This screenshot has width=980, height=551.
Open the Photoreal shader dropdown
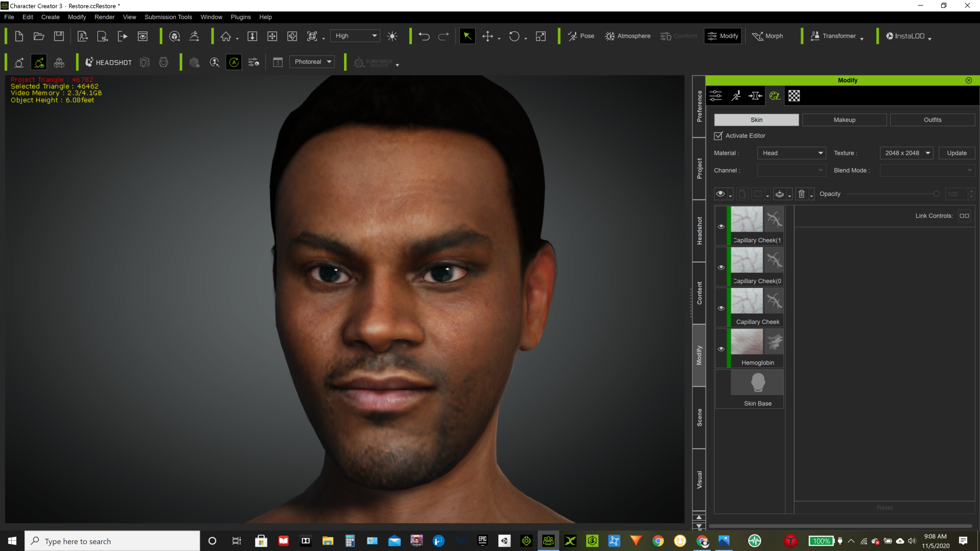(312, 62)
